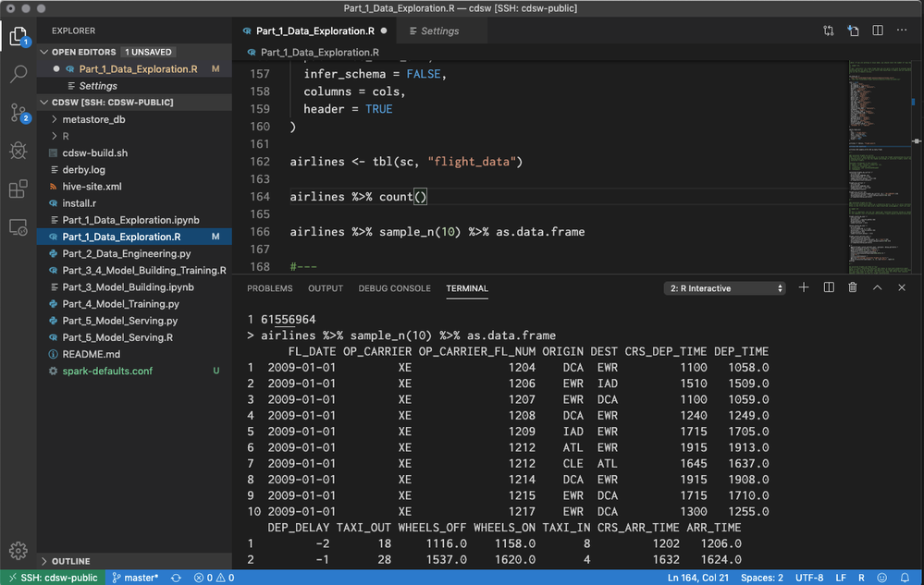924x585 pixels.
Task: Open the Debug view icon
Action: [x=18, y=151]
